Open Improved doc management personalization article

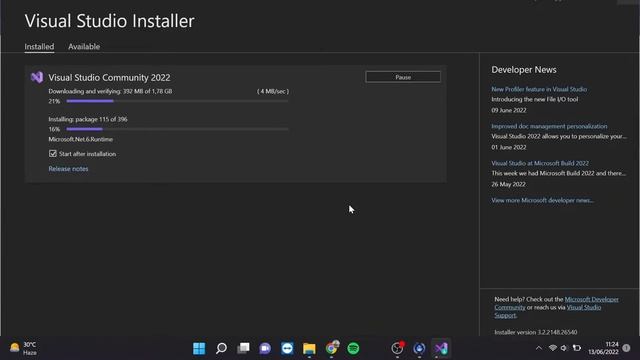click(549, 126)
